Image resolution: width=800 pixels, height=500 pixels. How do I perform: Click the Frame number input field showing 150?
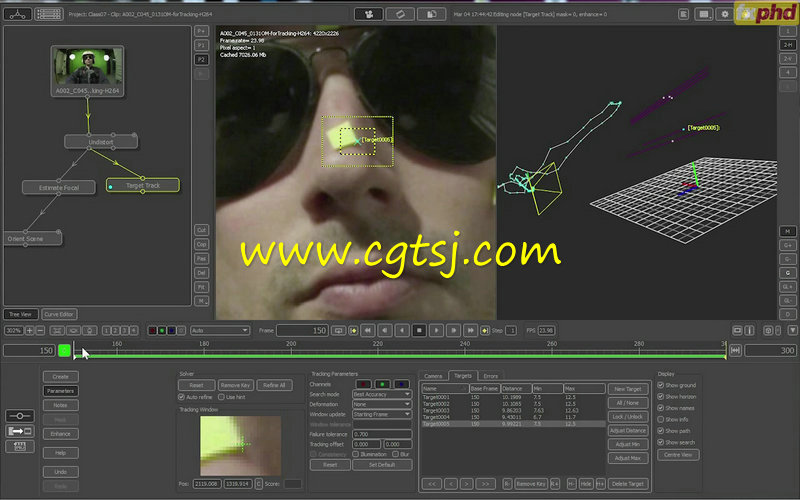coord(302,331)
